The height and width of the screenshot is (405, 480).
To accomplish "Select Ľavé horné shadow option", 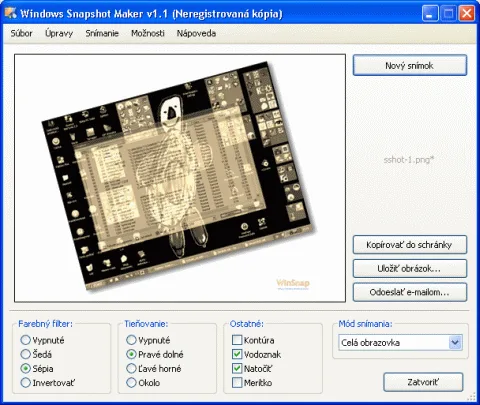I will [154, 368].
